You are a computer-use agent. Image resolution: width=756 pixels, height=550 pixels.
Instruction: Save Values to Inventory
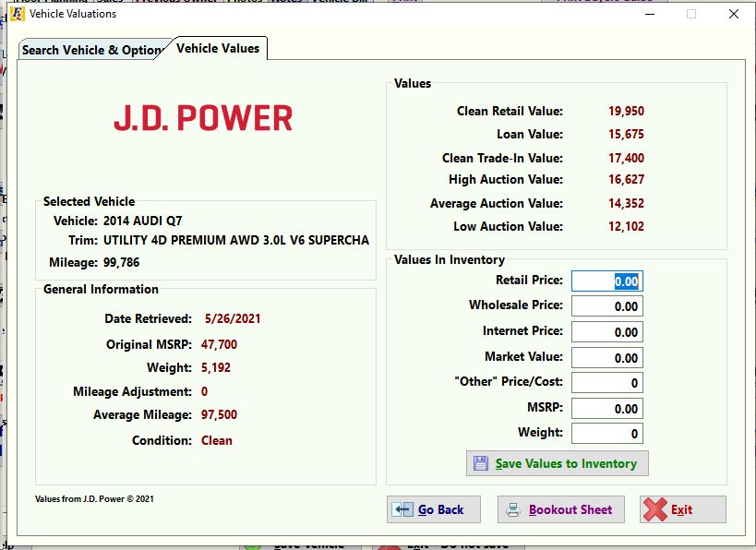coord(558,463)
